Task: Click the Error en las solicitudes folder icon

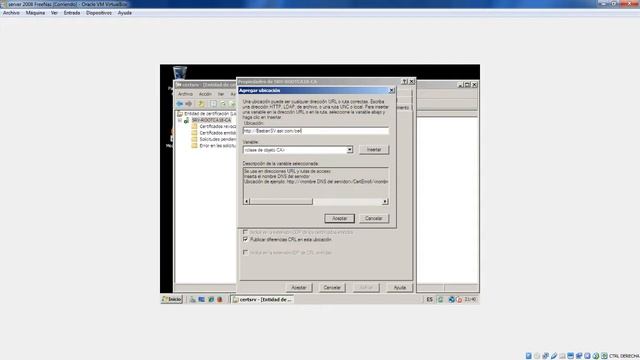Action: 194,146
